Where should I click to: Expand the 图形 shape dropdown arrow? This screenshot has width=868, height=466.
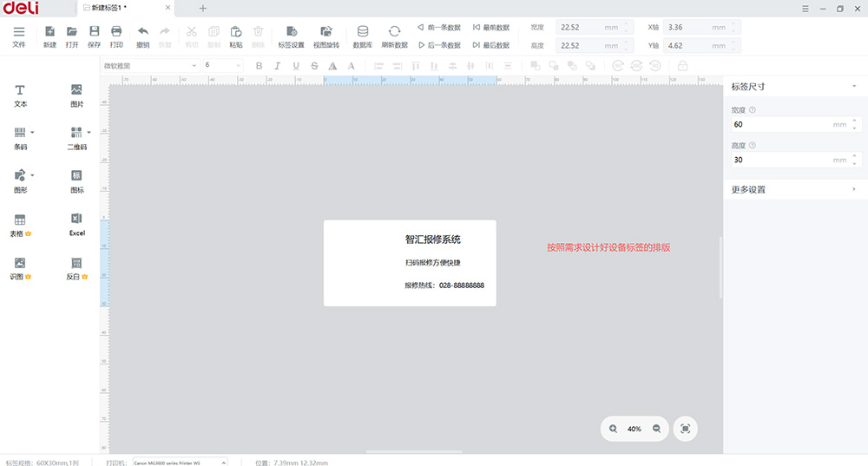click(x=33, y=175)
